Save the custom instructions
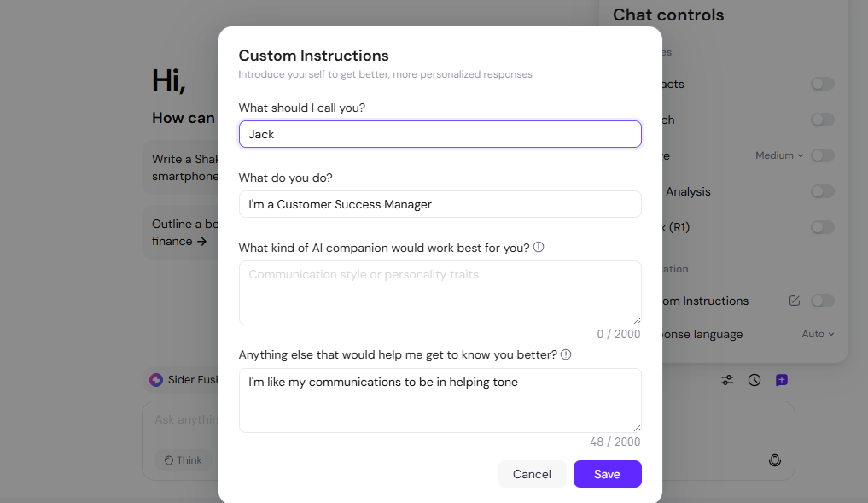This screenshot has width=868, height=503. coord(607,474)
